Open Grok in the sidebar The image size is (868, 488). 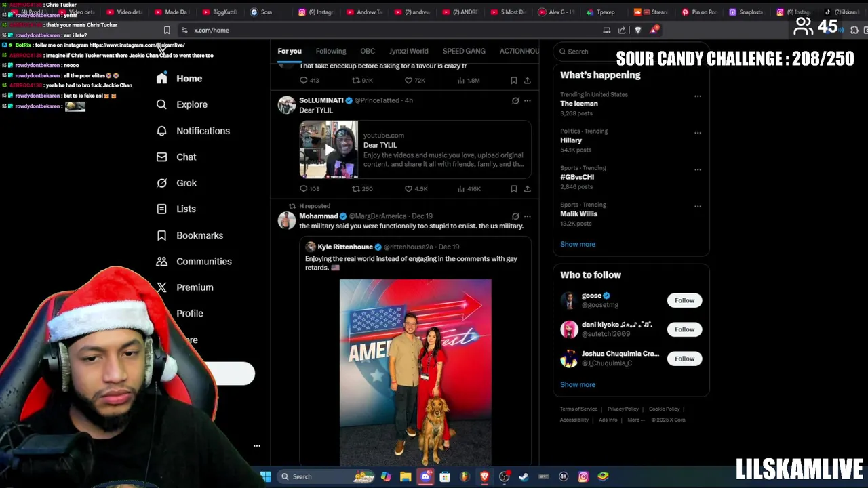coord(176,183)
